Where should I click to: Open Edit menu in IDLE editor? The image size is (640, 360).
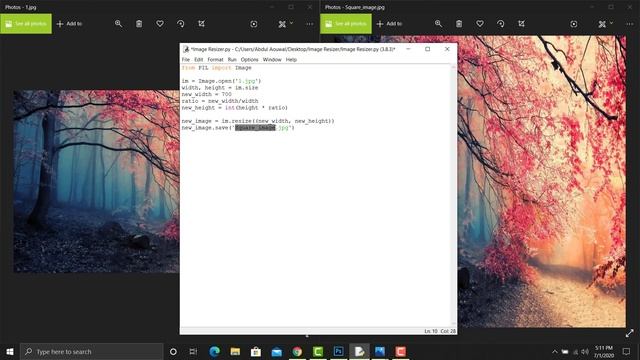click(x=198, y=60)
